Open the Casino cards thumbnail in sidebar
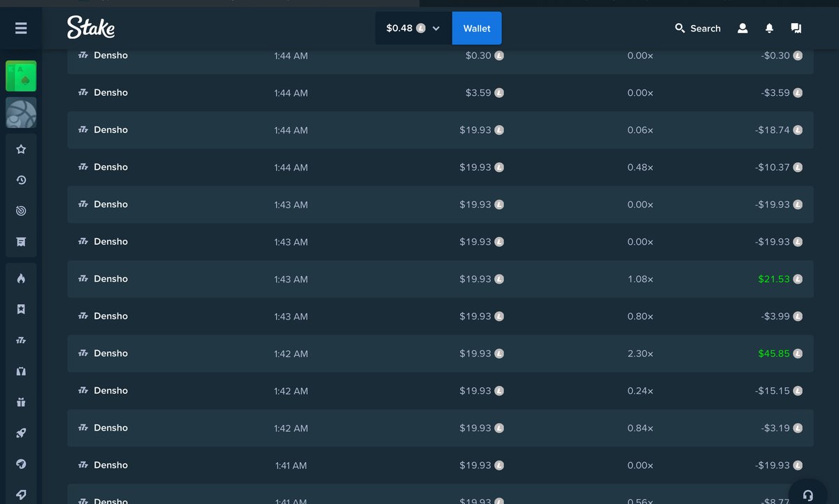 click(21, 76)
